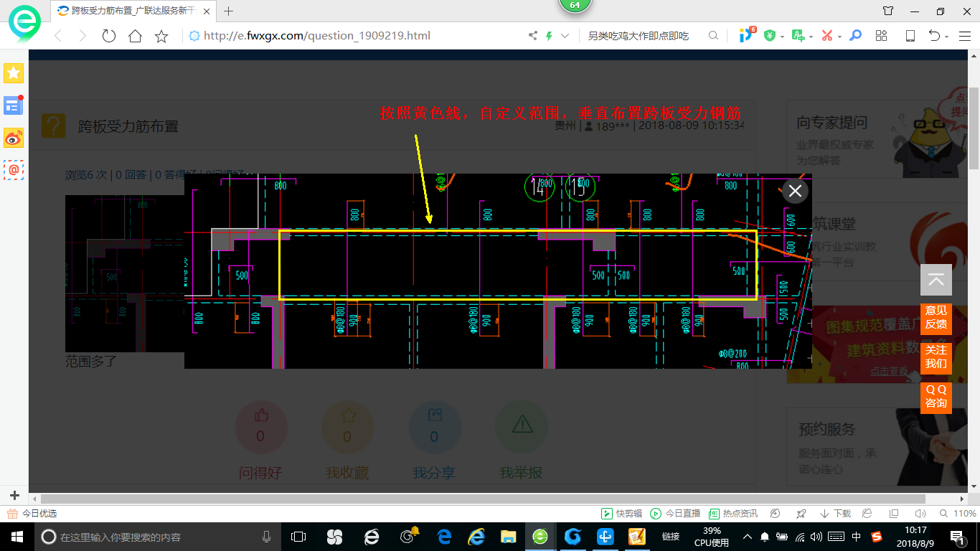This screenshot has height=551, width=980.
Task: Switch to mobile view icon
Action: pyautogui.click(x=910, y=35)
